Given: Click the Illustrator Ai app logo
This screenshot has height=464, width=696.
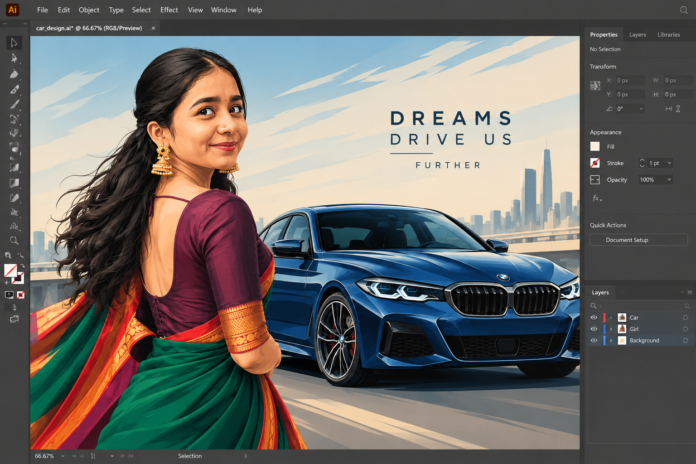Looking at the screenshot, I should (x=12, y=10).
